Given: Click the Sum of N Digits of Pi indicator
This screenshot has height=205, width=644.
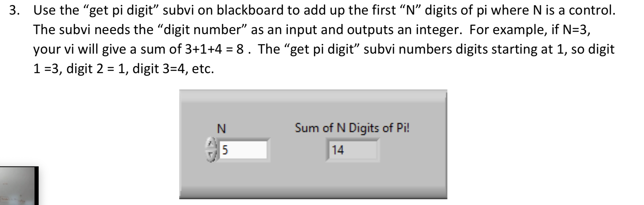Looking at the screenshot, I should 352,149.
